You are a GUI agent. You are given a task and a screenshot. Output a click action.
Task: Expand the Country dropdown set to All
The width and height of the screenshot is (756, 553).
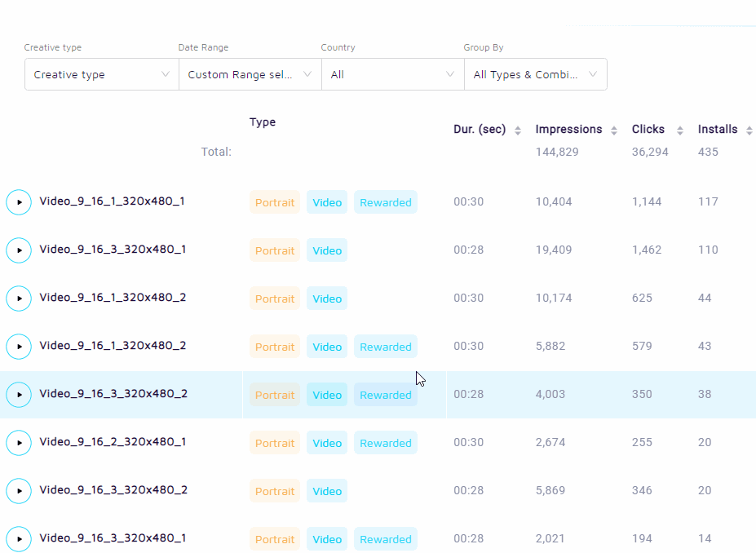392,74
